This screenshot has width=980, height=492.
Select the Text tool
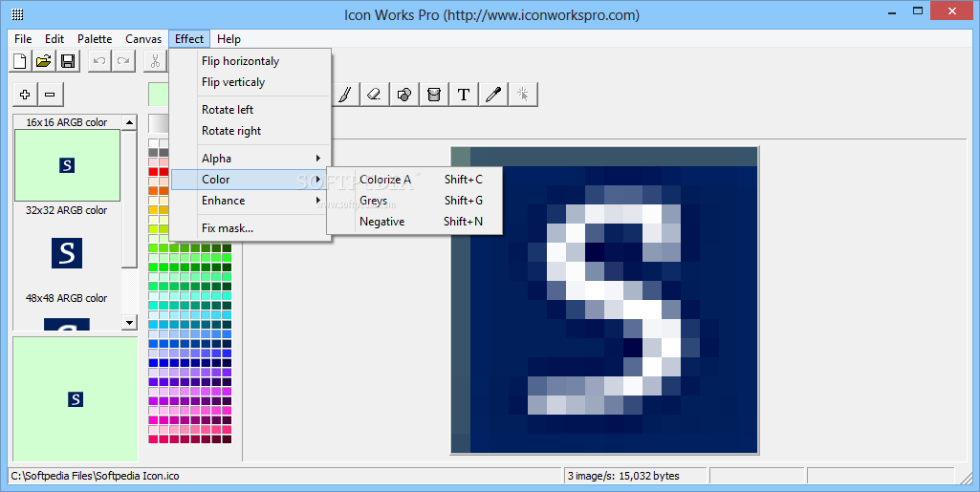464,95
